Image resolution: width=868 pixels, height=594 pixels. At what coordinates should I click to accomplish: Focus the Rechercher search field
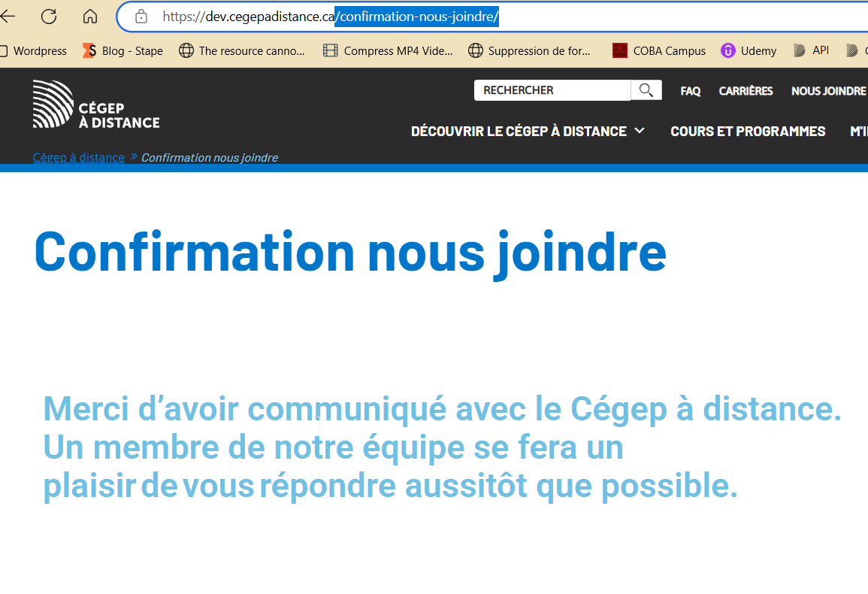552,90
